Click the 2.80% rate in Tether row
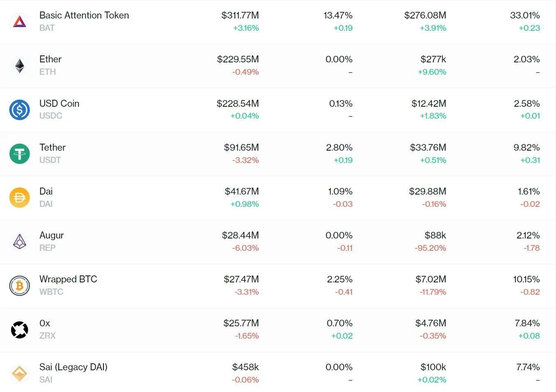Screen dimensions: 556x392 coord(339,147)
